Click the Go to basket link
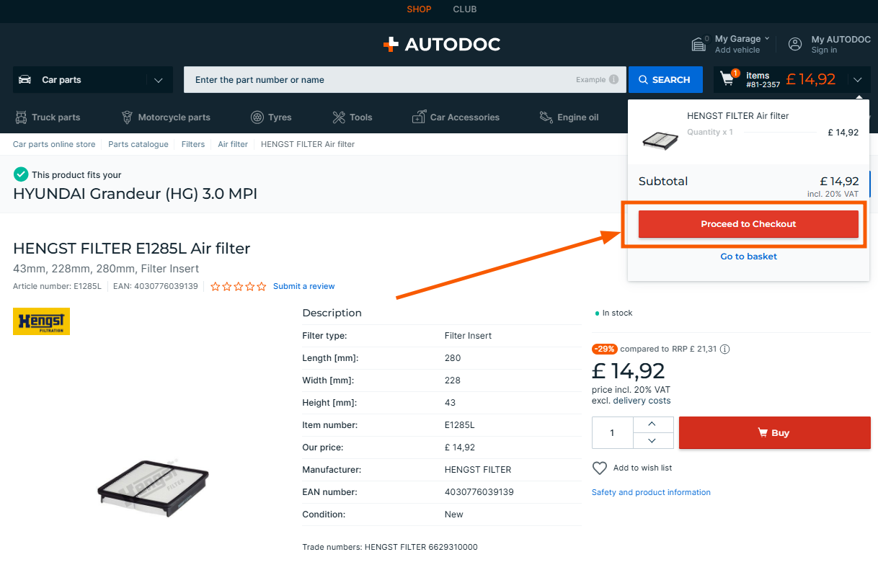This screenshot has height=588, width=878. pos(748,257)
